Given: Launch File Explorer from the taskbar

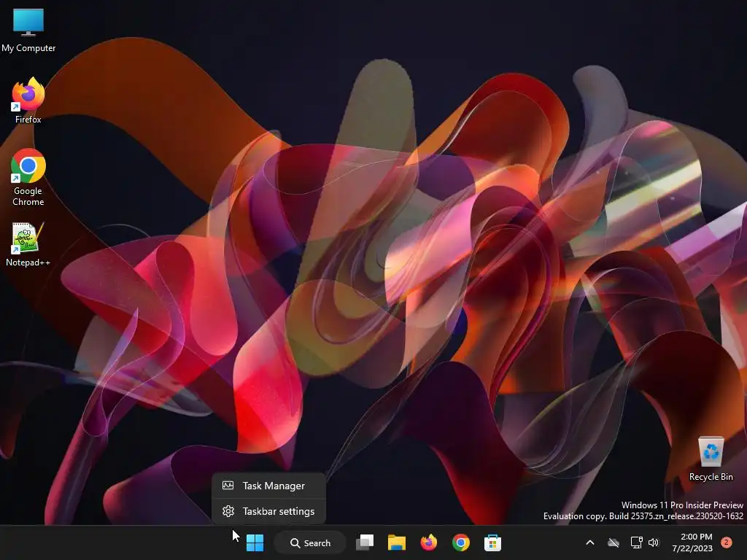Looking at the screenshot, I should [x=396, y=542].
